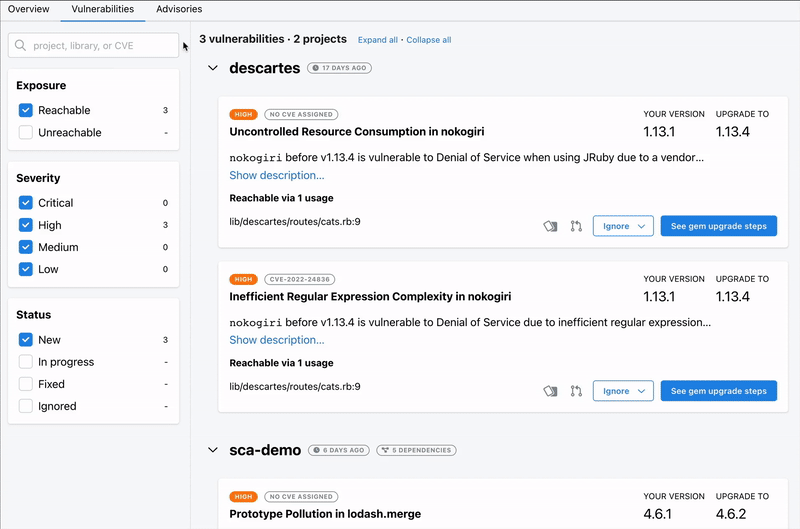Switch to the Advisories tab
This screenshot has height=529, width=800.
click(x=179, y=9)
